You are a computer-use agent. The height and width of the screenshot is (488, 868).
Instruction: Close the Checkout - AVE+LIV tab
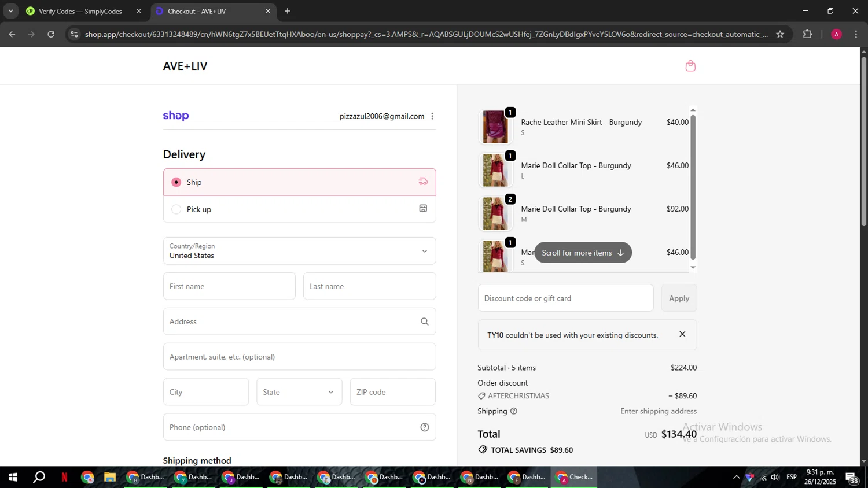[x=268, y=11]
